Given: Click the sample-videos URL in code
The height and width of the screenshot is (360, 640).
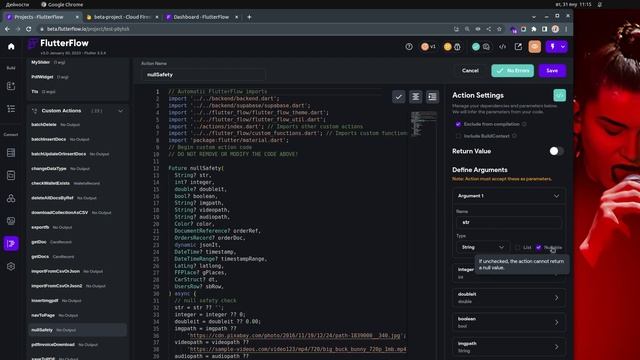Looking at the screenshot, I should click(x=298, y=349).
